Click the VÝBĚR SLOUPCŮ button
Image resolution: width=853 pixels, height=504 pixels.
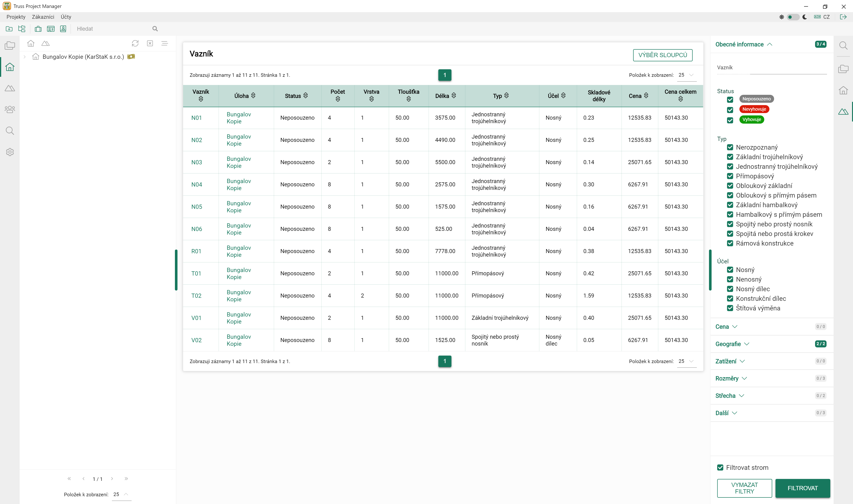(662, 55)
